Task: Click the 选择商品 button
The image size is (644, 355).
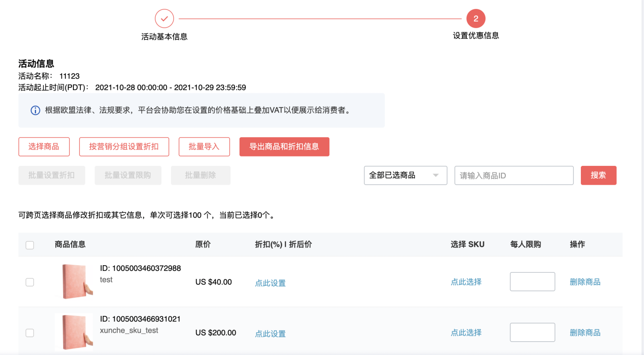Action: pos(44,147)
